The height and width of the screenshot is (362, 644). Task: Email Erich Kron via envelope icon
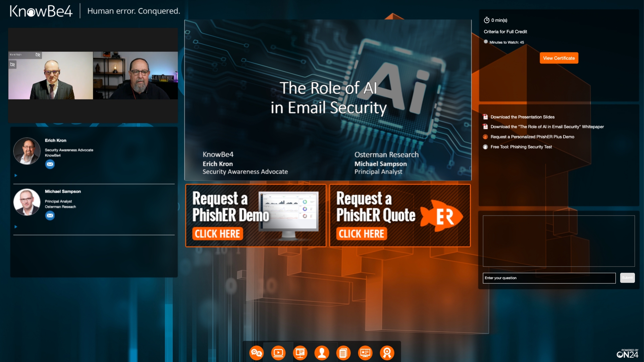pyautogui.click(x=50, y=164)
